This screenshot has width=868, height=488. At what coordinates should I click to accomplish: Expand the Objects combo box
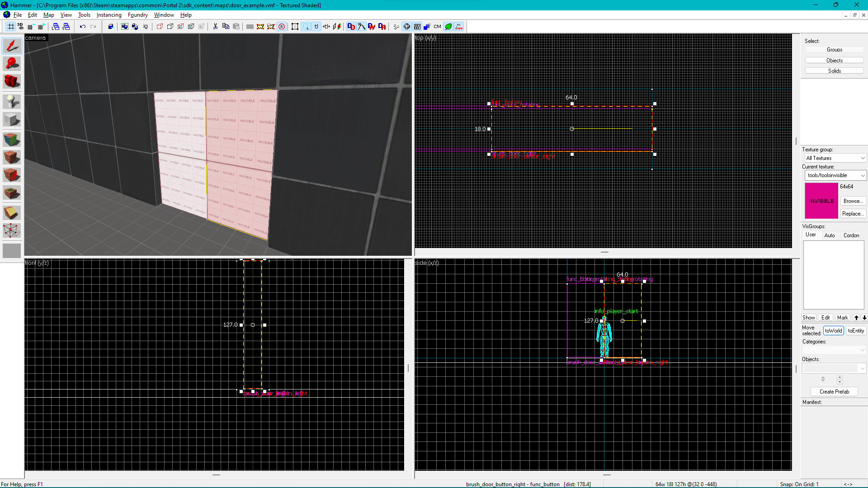(834, 368)
